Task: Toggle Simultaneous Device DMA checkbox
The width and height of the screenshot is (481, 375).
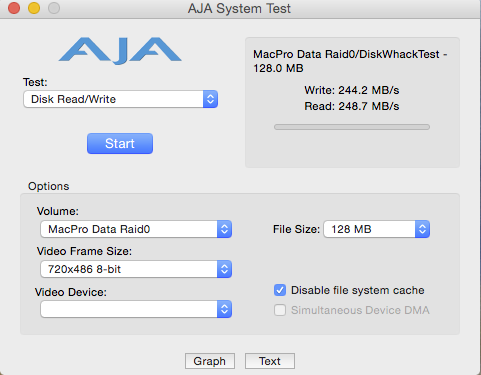Action: (280, 310)
